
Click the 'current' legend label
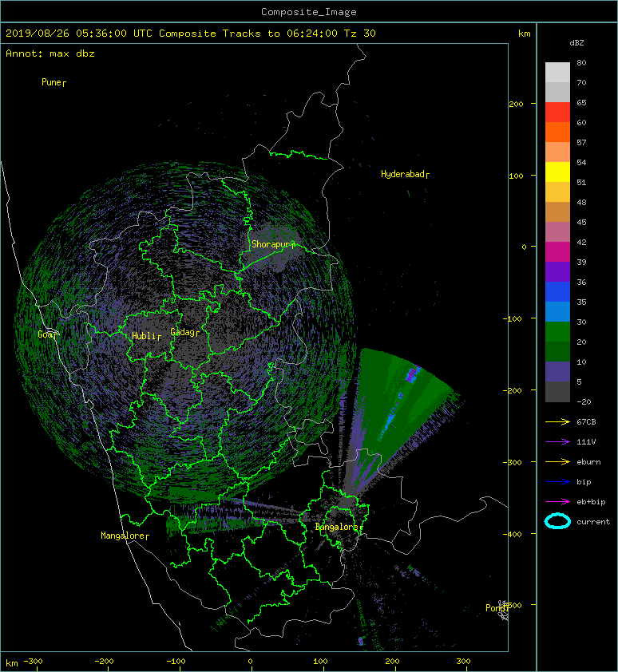pos(593,522)
